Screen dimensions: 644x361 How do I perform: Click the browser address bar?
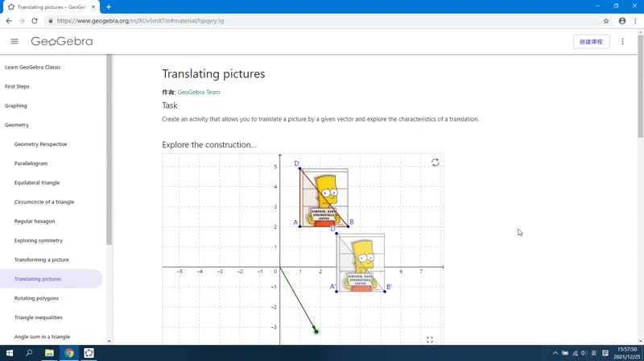(x=320, y=21)
